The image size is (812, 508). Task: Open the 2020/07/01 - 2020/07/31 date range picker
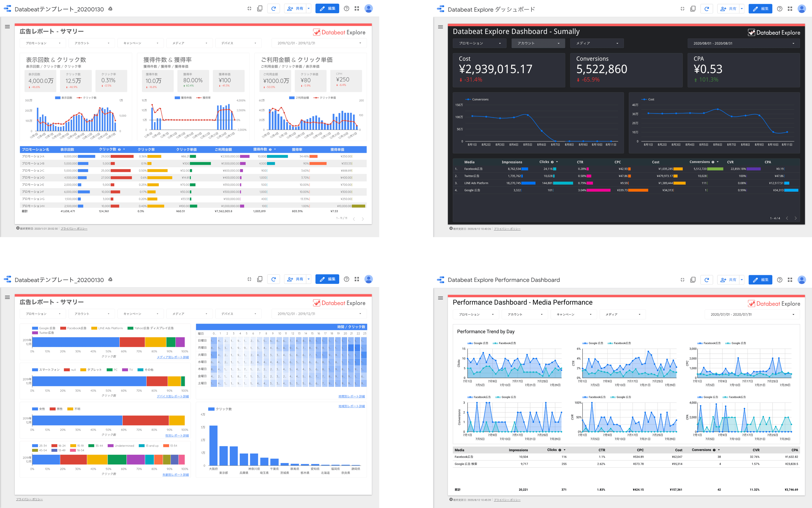tap(752, 315)
